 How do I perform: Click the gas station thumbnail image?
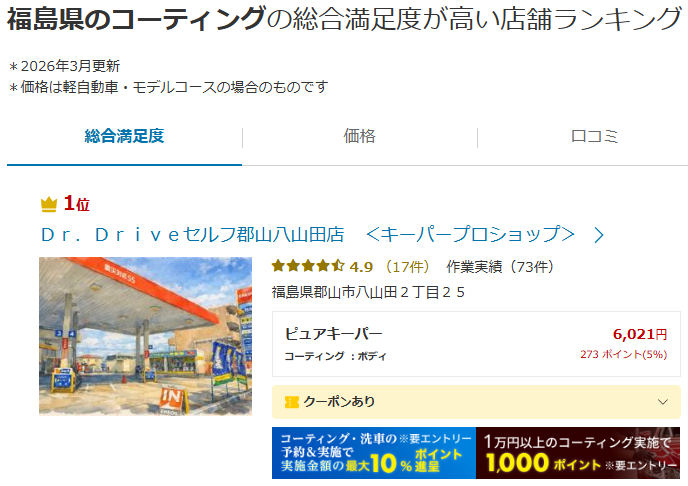pos(145,336)
